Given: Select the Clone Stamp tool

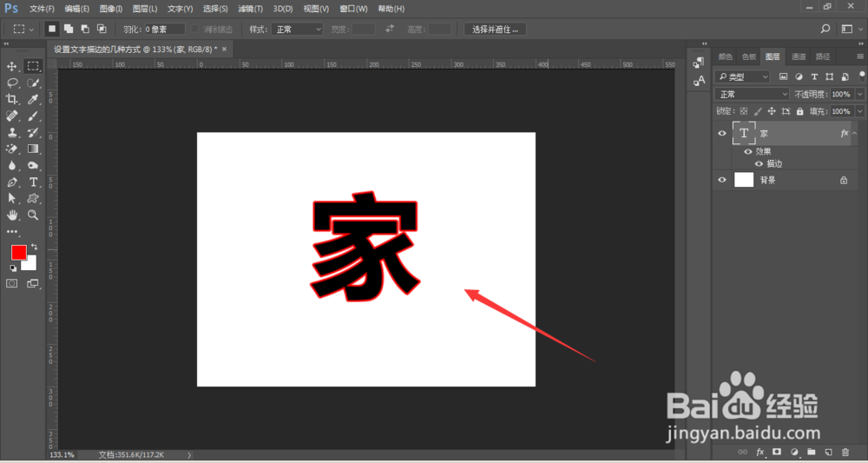Looking at the screenshot, I should point(11,132).
